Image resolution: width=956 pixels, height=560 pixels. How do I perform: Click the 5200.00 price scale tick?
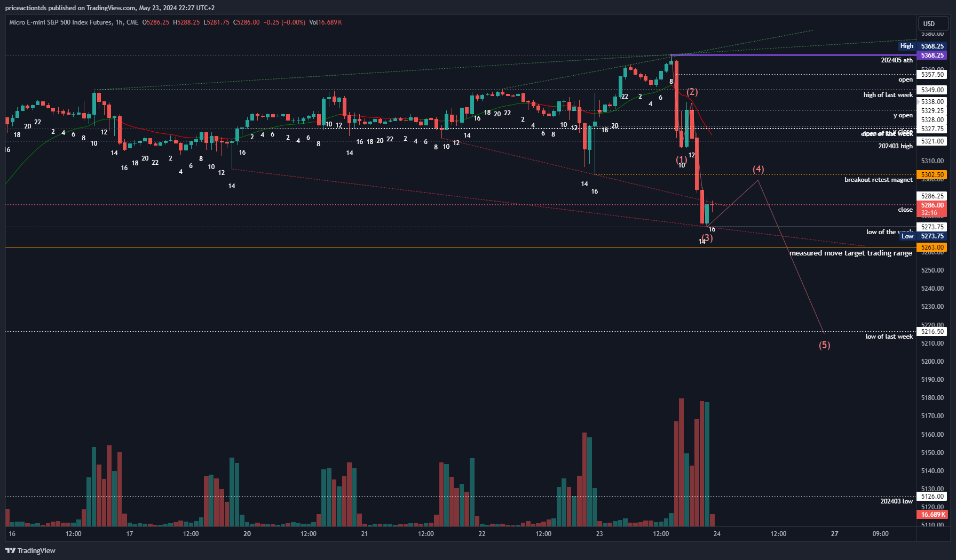click(x=933, y=362)
